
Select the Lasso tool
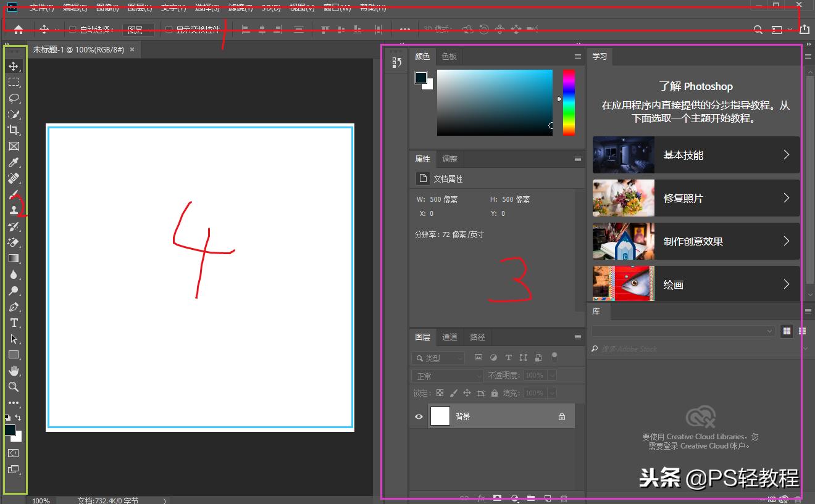click(x=14, y=98)
